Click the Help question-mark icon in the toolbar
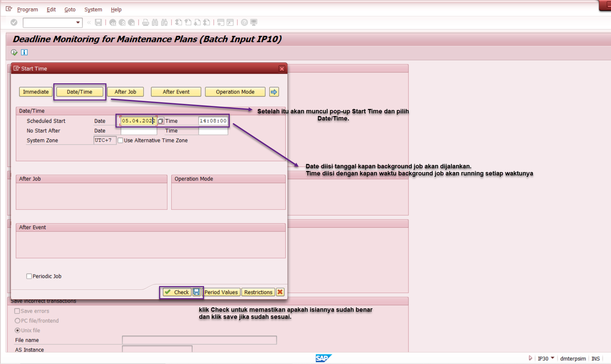611x364 pixels. pos(244,23)
